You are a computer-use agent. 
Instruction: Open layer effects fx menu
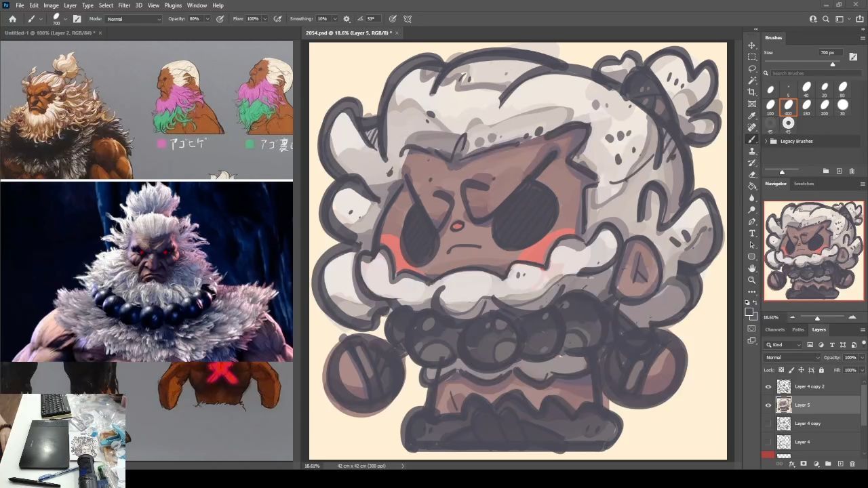791,464
